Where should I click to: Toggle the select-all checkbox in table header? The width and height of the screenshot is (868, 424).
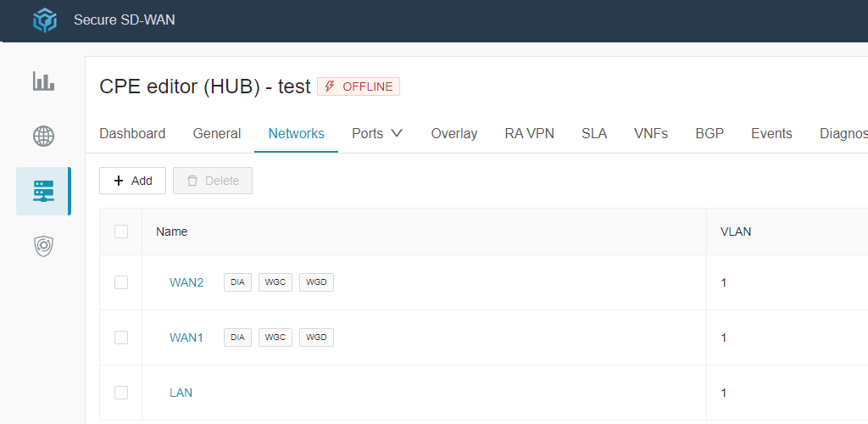point(121,232)
